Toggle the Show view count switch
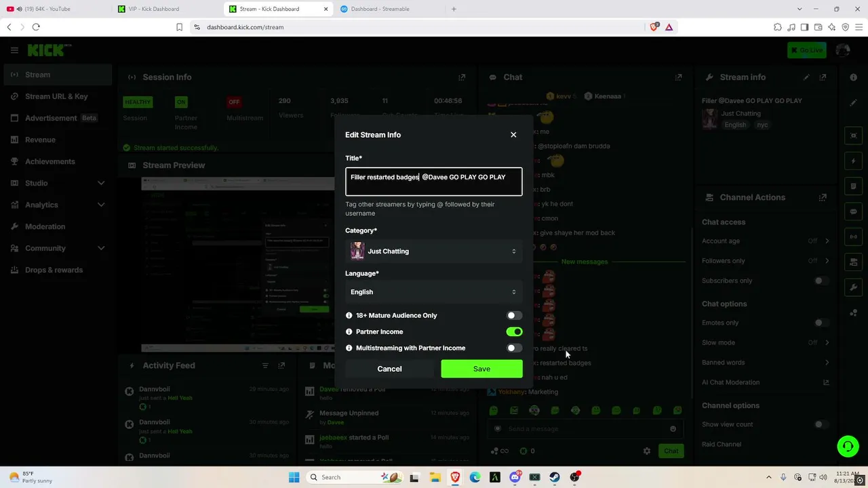This screenshot has width=868, height=488. [x=821, y=424]
